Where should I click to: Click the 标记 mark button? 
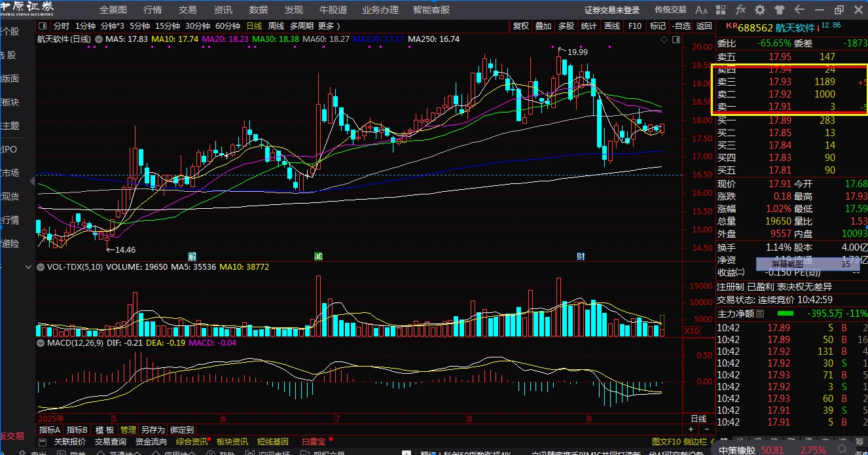pos(657,26)
